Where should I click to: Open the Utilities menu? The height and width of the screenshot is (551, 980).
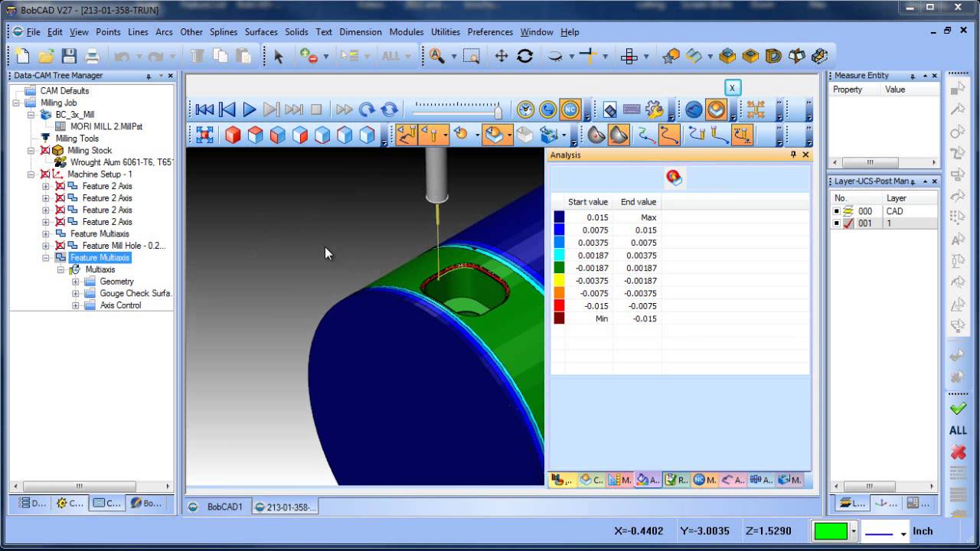coord(446,32)
